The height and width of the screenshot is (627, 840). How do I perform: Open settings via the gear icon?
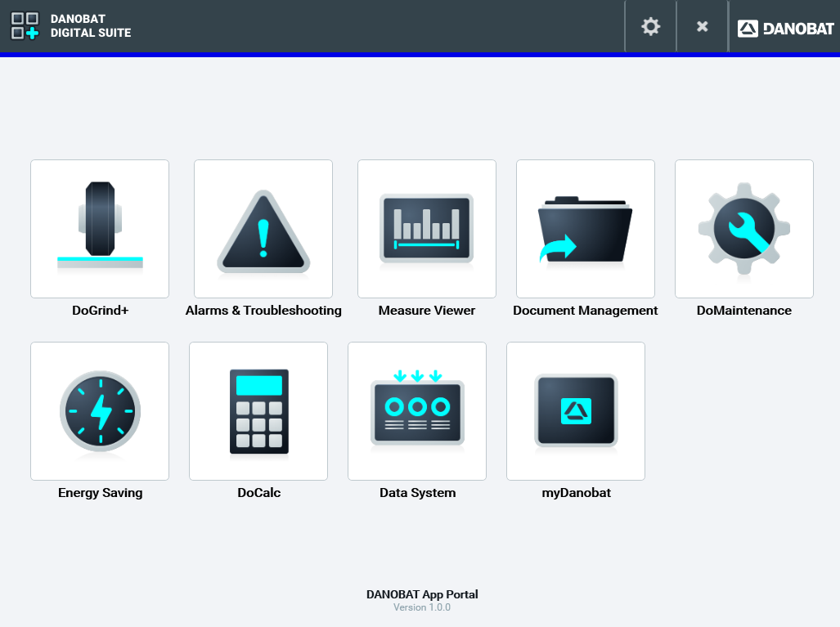click(x=650, y=26)
